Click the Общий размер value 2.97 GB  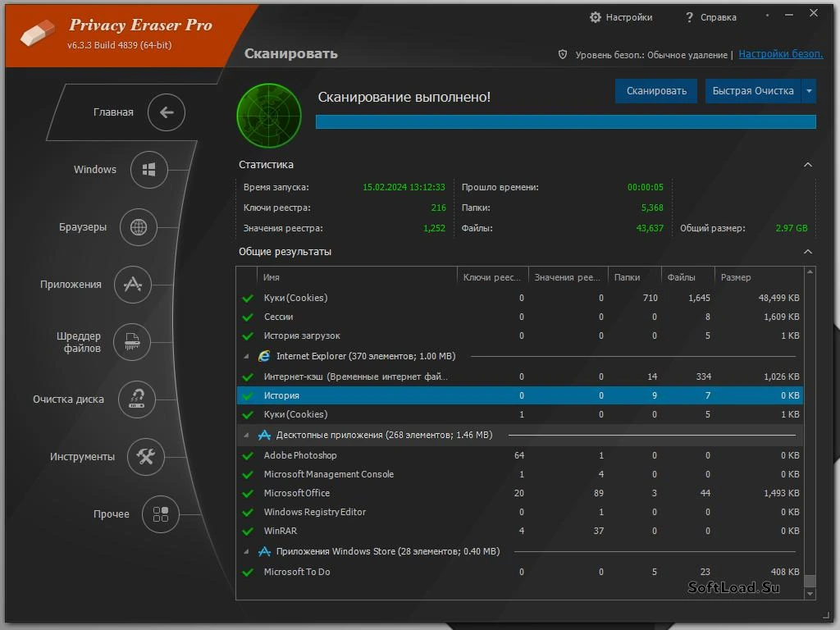tap(792, 228)
